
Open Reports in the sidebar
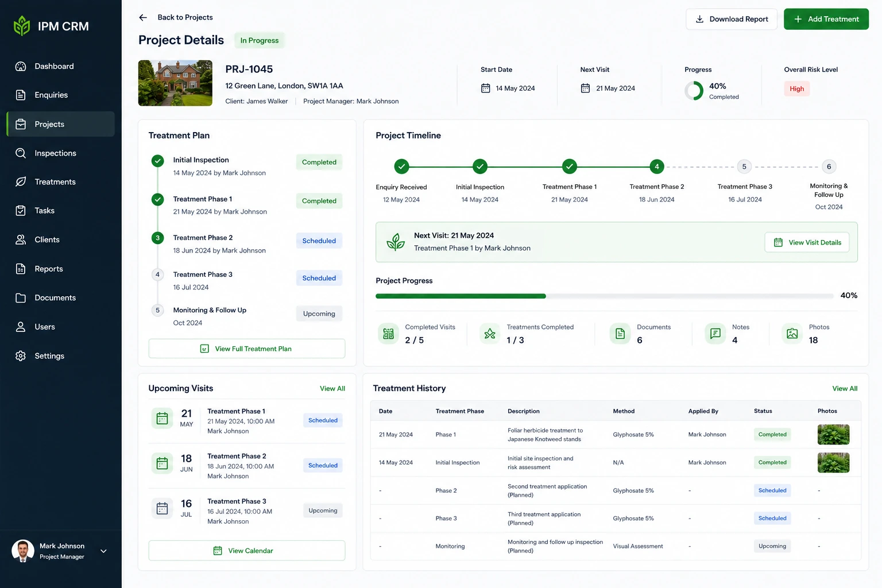tap(60, 269)
